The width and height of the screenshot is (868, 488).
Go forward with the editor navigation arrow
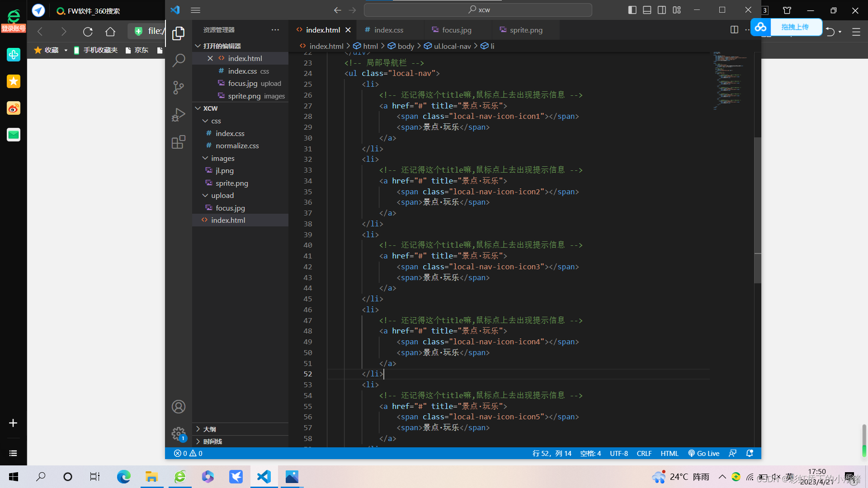click(x=353, y=10)
